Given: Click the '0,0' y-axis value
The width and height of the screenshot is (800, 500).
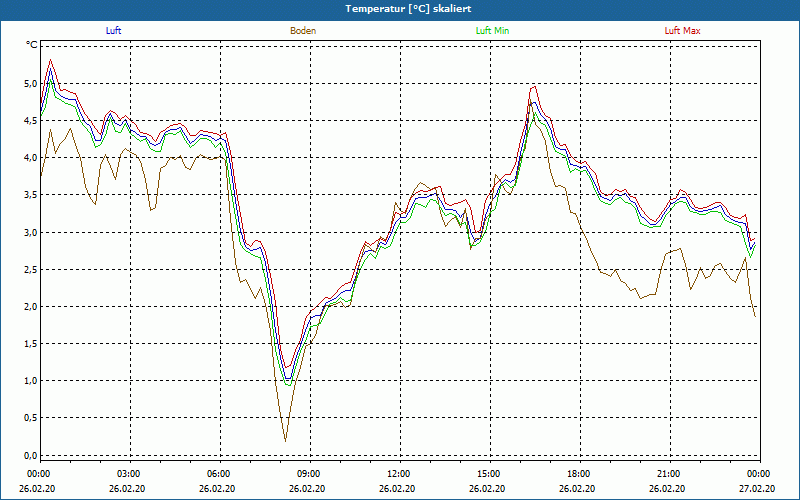Looking at the screenshot, I should [31, 456].
